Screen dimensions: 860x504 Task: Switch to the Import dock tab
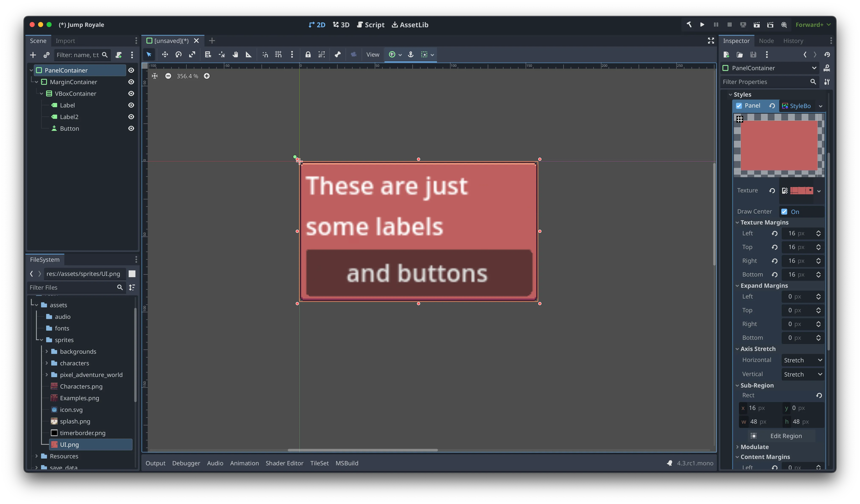(65, 41)
